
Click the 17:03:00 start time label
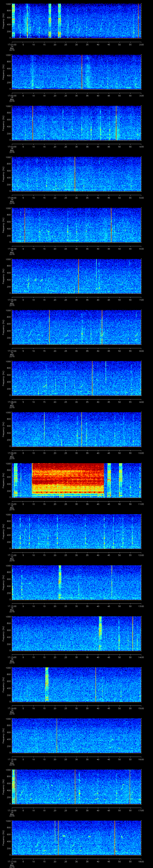point(12,147)
